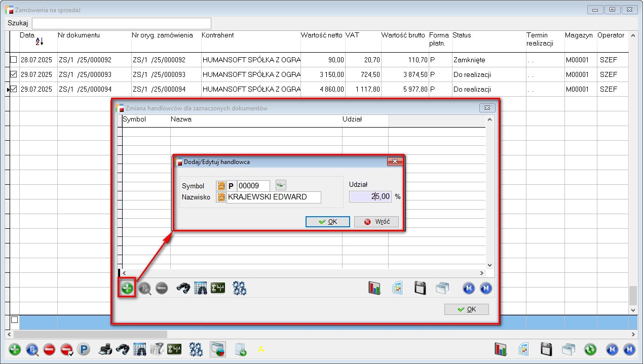Toggle the checkbox for order ZS/1/25/000094
Screen dimensions: 643x364
14,89
